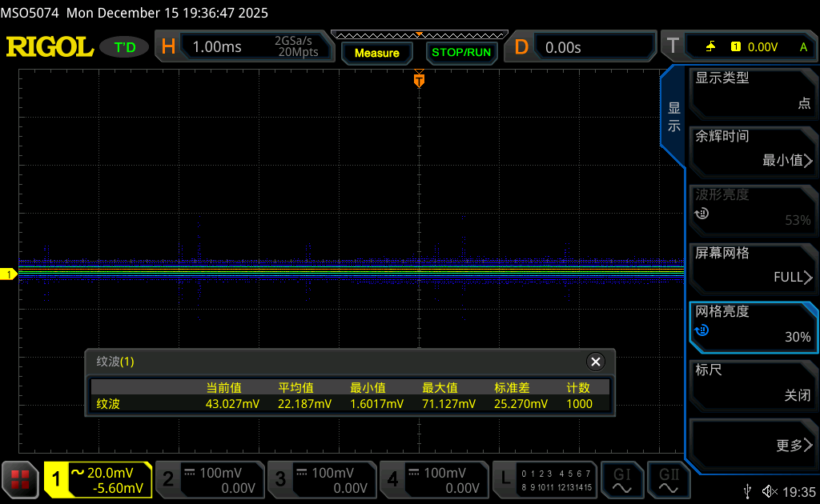The width and height of the screenshot is (820, 504).
Task: Click the USB status icon
Action: click(747, 491)
